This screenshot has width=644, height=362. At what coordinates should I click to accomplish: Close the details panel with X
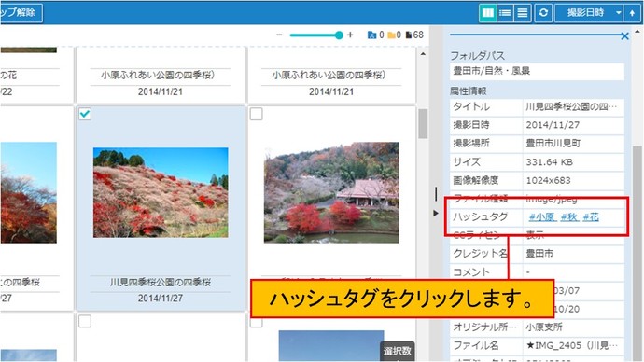coord(624,36)
